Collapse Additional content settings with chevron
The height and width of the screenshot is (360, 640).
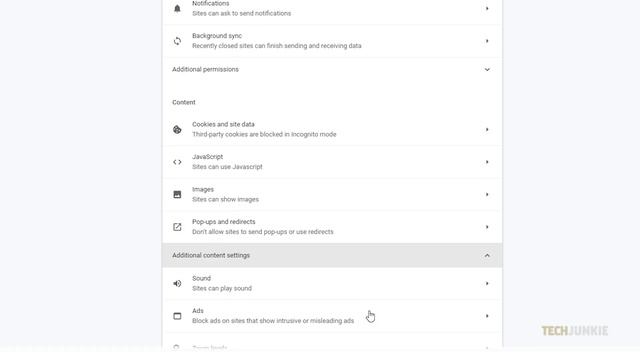[487, 256]
